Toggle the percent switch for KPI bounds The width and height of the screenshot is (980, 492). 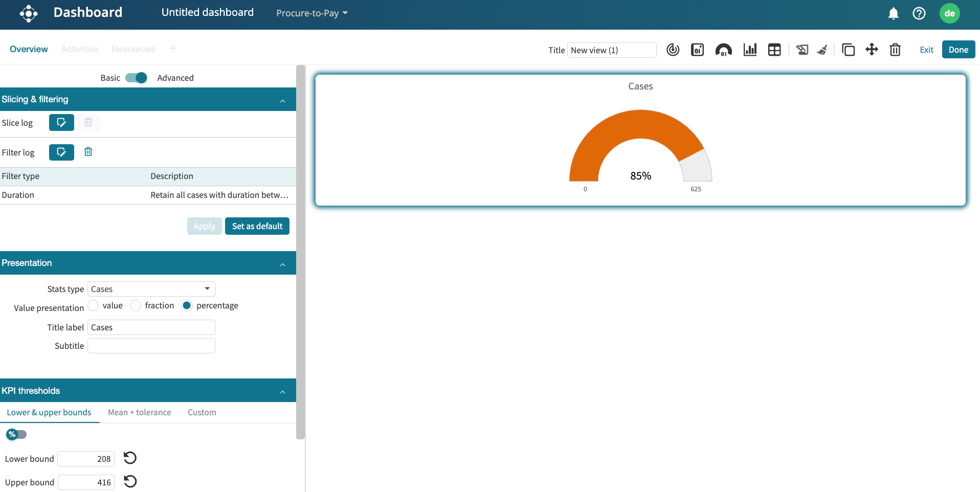pyautogui.click(x=16, y=434)
